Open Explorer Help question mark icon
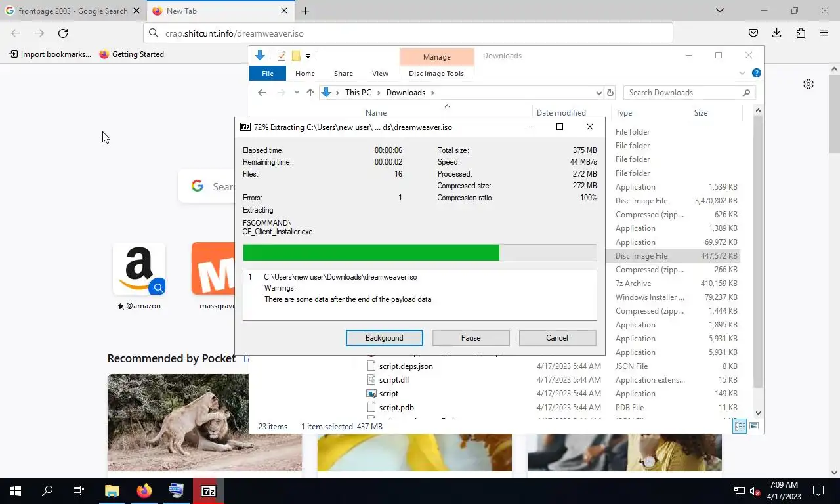 point(756,73)
